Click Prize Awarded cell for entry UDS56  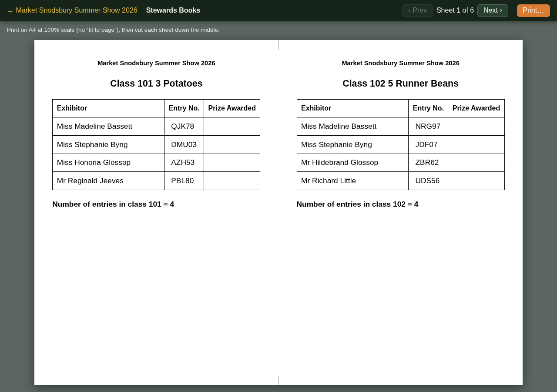point(476,181)
